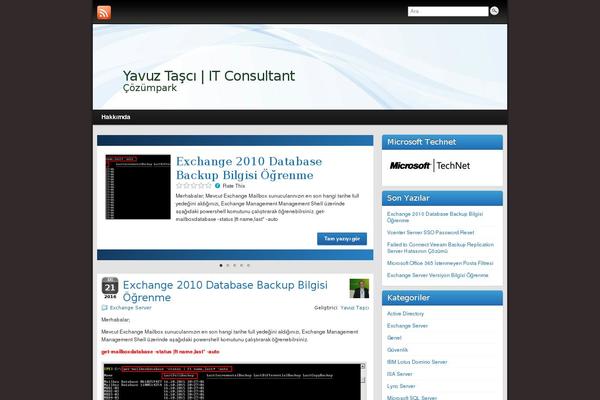600x400 pixels.
Task: Open the featured slider post title link
Action: [249, 168]
